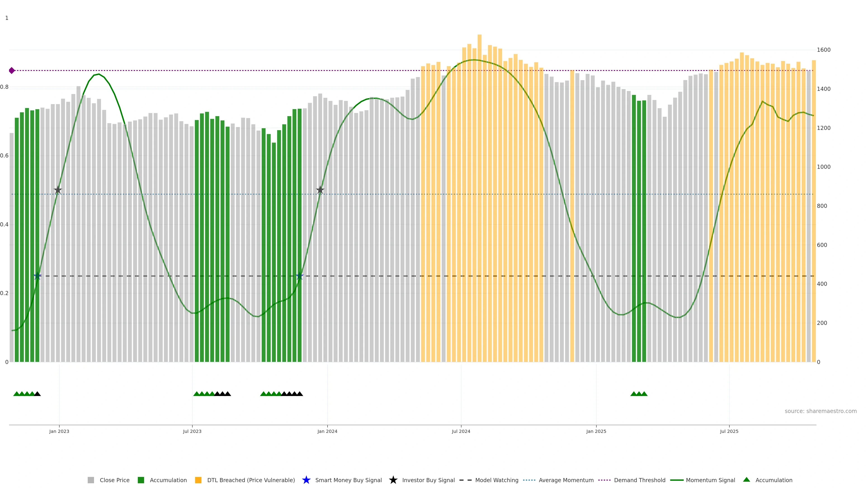The image size is (868, 488).
Task: Click the purple diamond Demand Threshold marker
Action: 12,70
